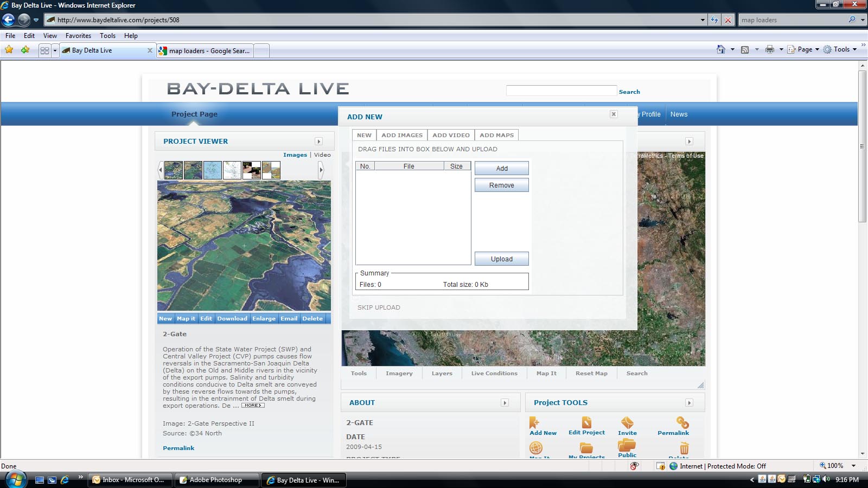Screen dimensions: 868x488
Task: Open the Edit Project tool icon
Action: pyautogui.click(x=586, y=422)
